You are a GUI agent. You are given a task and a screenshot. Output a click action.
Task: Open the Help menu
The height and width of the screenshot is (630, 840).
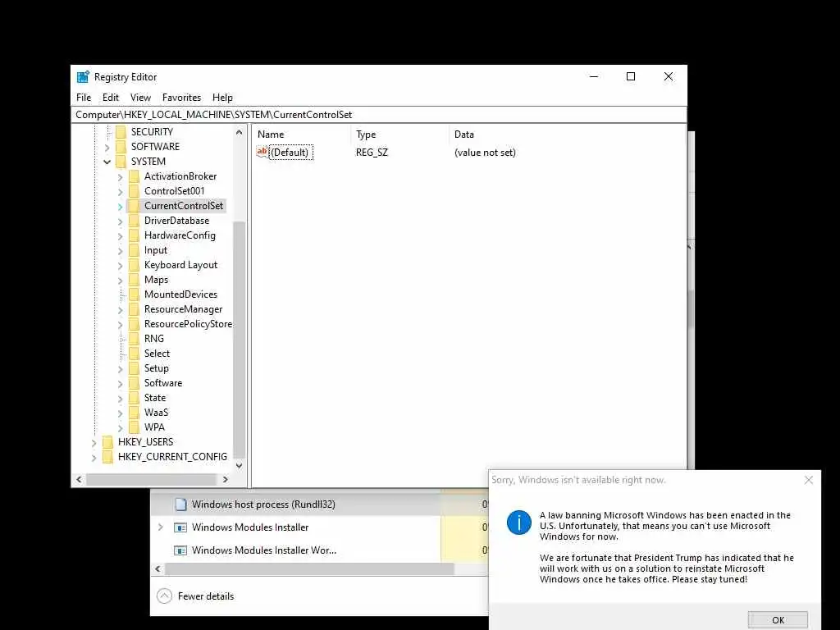click(222, 98)
